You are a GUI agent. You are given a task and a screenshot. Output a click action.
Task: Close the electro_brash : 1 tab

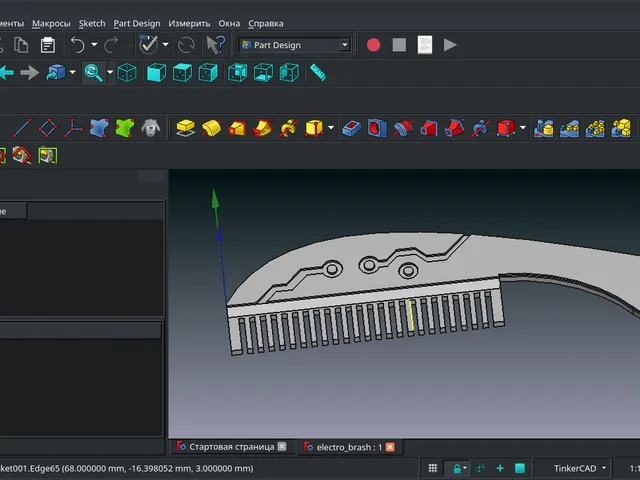[390, 447]
